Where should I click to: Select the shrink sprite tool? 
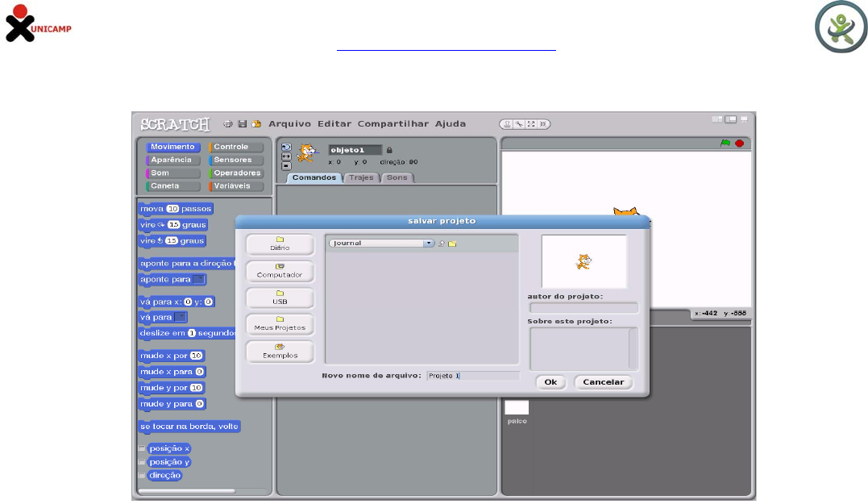543,124
